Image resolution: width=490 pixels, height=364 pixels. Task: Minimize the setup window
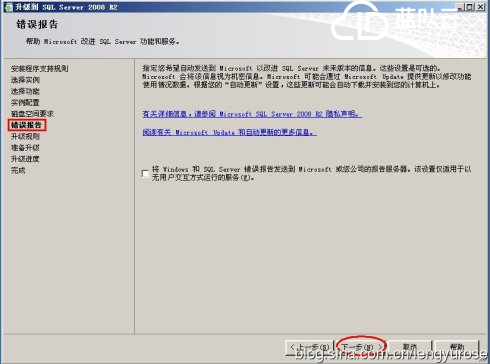click(x=460, y=7)
